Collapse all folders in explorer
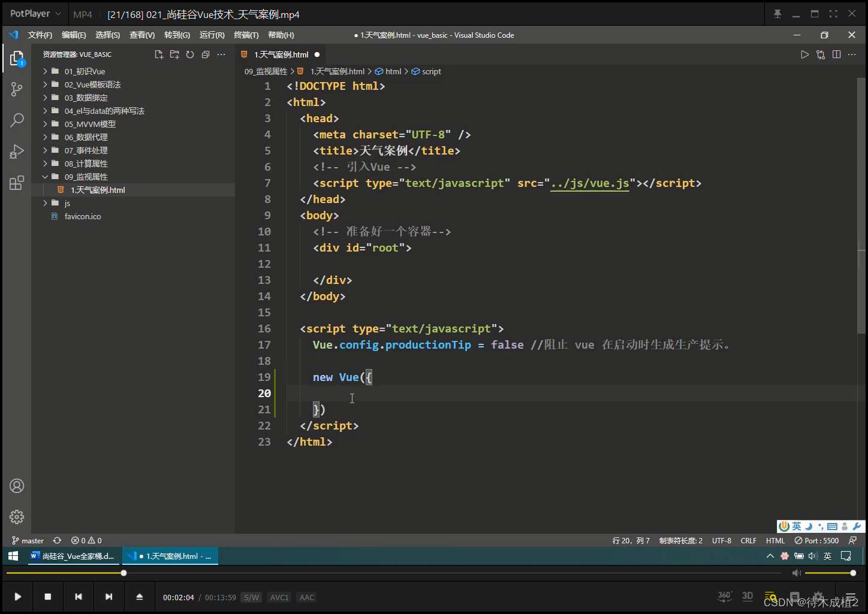This screenshot has height=614, width=868. 206,55
